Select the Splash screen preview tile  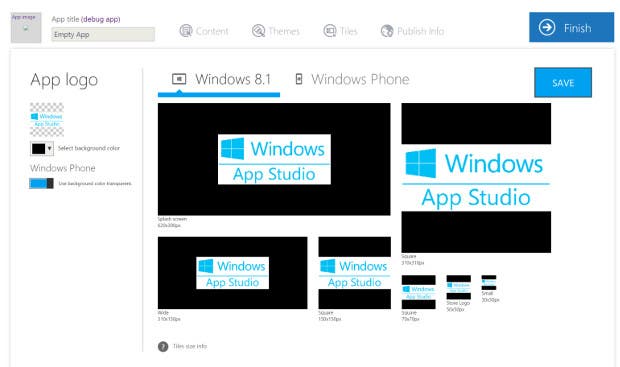coord(274,159)
